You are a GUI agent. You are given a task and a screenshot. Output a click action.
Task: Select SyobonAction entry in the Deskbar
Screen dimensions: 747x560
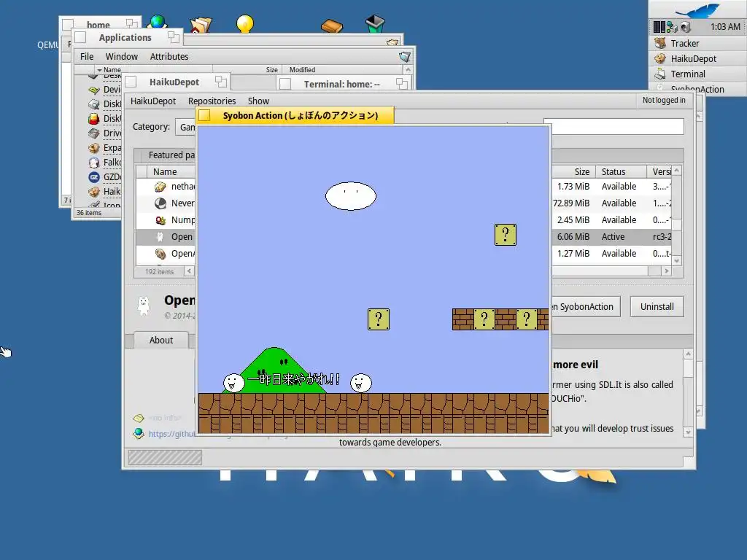click(x=697, y=88)
